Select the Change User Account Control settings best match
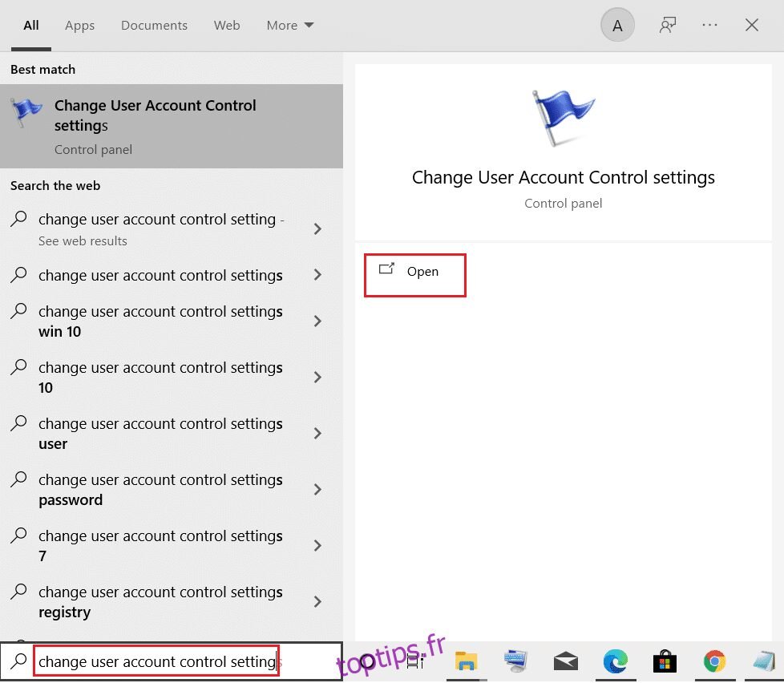Image resolution: width=784 pixels, height=683 pixels. [171, 126]
